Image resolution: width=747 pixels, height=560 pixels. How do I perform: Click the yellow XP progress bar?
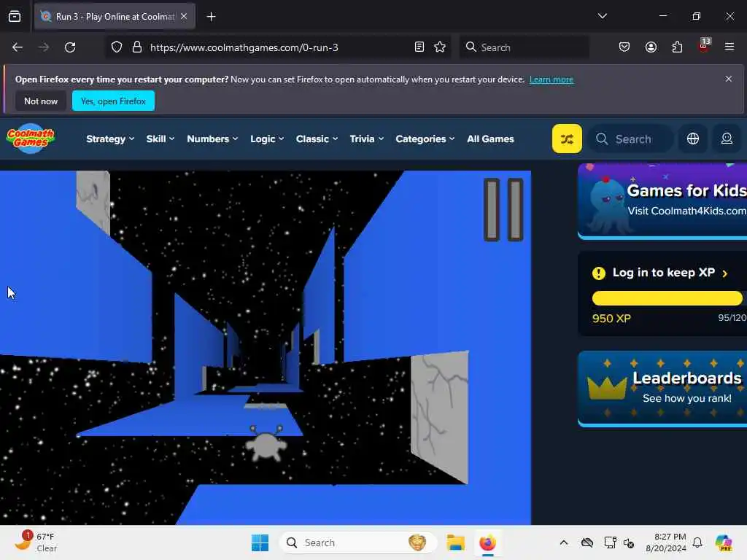click(667, 298)
